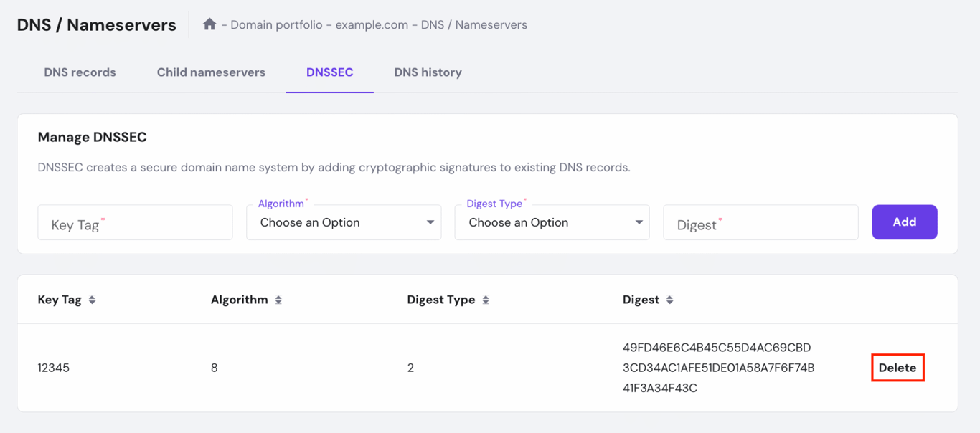Click inside the Key Tag field
Screen dimensions: 980x433
(135, 222)
